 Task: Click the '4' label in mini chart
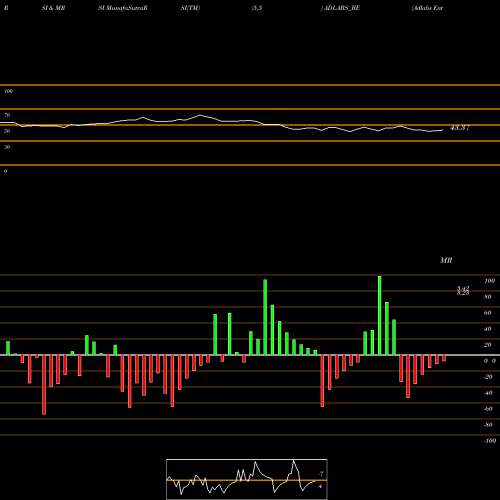pos(320,486)
